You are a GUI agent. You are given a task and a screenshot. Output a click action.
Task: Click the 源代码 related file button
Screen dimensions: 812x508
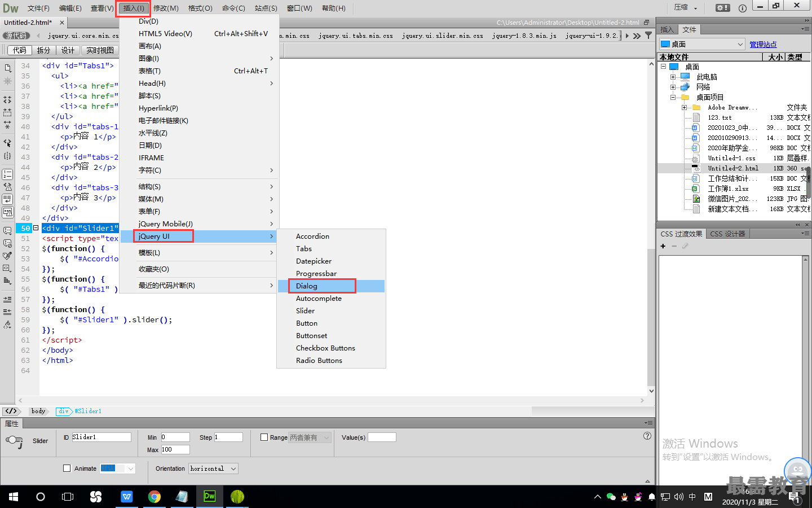click(16, 36)
